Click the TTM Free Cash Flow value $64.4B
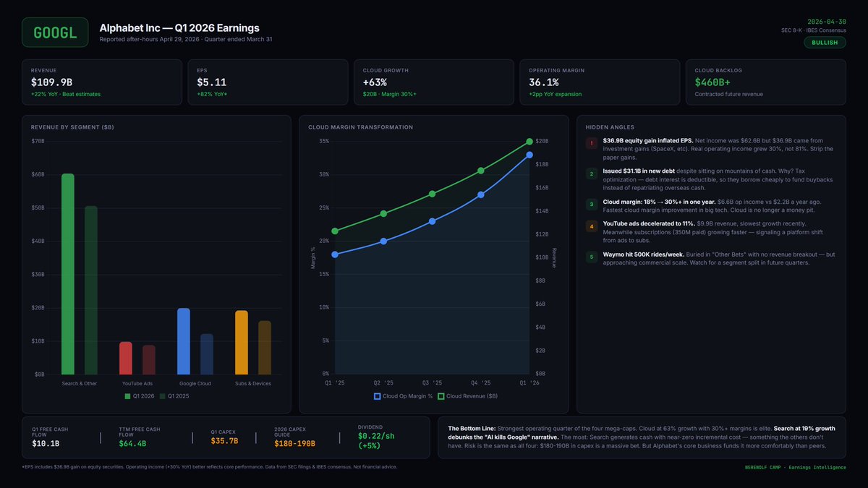Viewport: 868px width, 488px height. coord(132,443)
